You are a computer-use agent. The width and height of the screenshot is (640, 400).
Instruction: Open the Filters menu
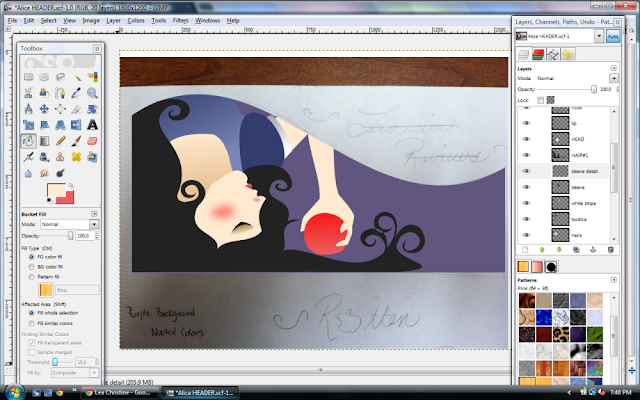tap(180, 20)
